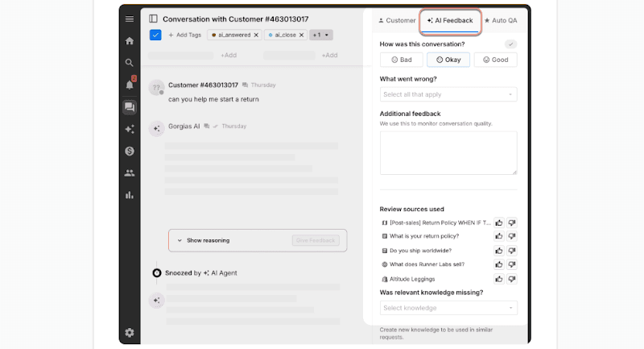Screen dimensions: 644x349
Task: Click the snoozed clock icon
Action: click(x=156, y=273)
